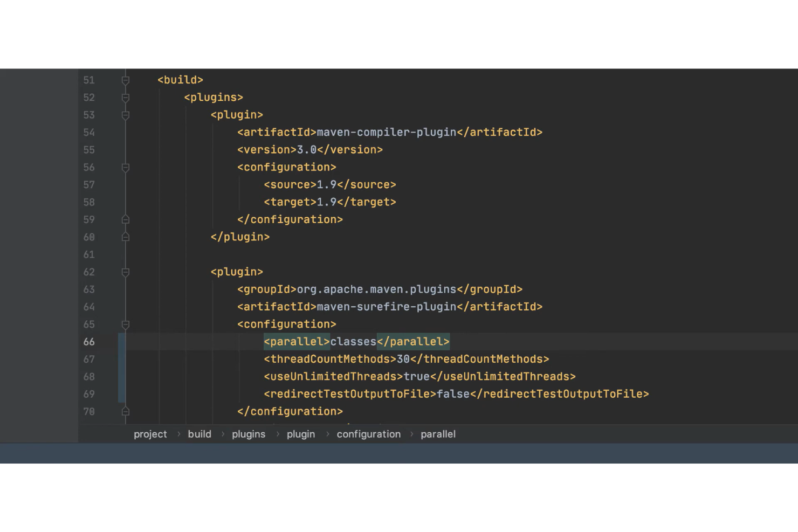Click line number 51 in gutter
The image size is (798, 532).
click(x=89, y=80)
